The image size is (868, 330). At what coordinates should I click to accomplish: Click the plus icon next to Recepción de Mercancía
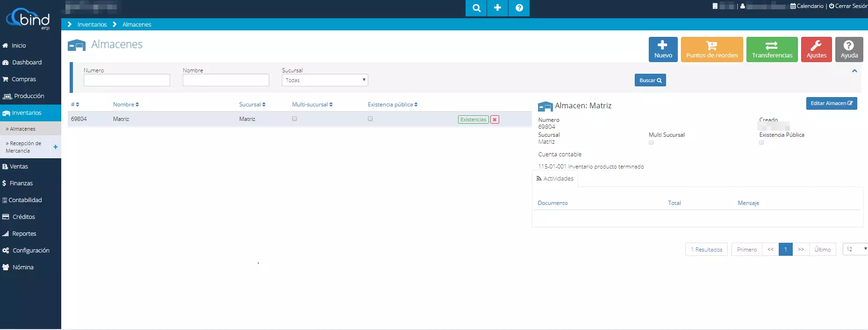[x=56, y=147]
